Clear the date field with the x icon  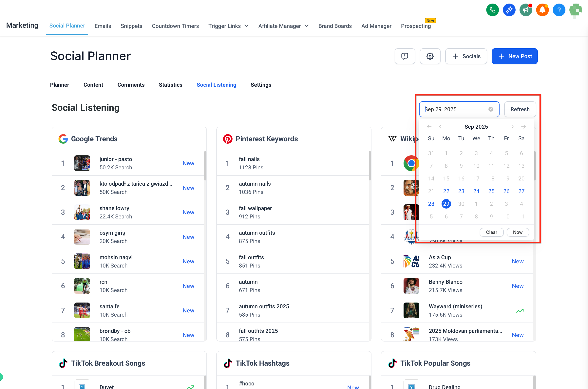coord(490,109)
